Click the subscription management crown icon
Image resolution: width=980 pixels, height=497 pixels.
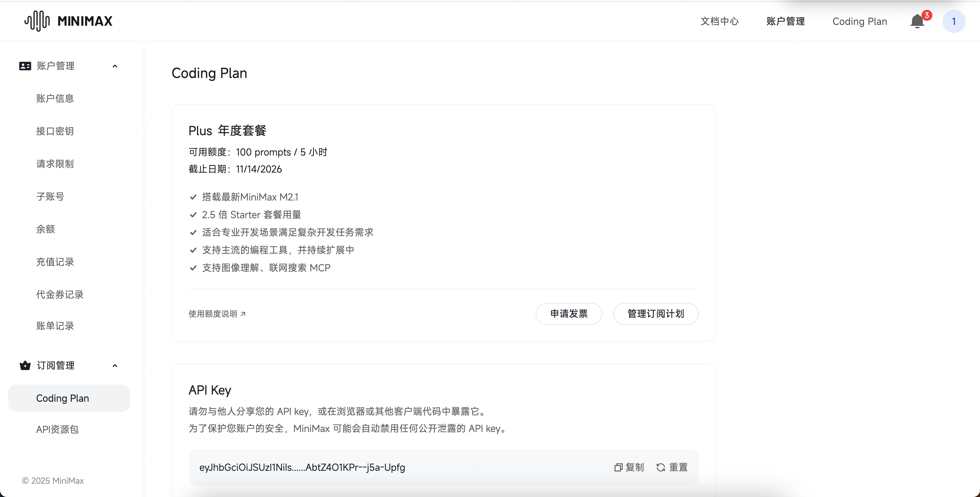pyautogui.click(x=25, y=365)
